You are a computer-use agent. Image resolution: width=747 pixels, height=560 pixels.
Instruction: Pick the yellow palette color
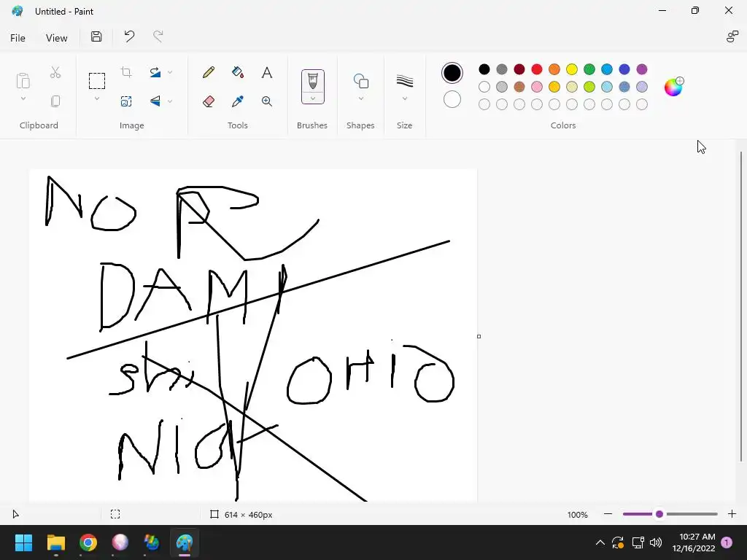tap(572, 69)
